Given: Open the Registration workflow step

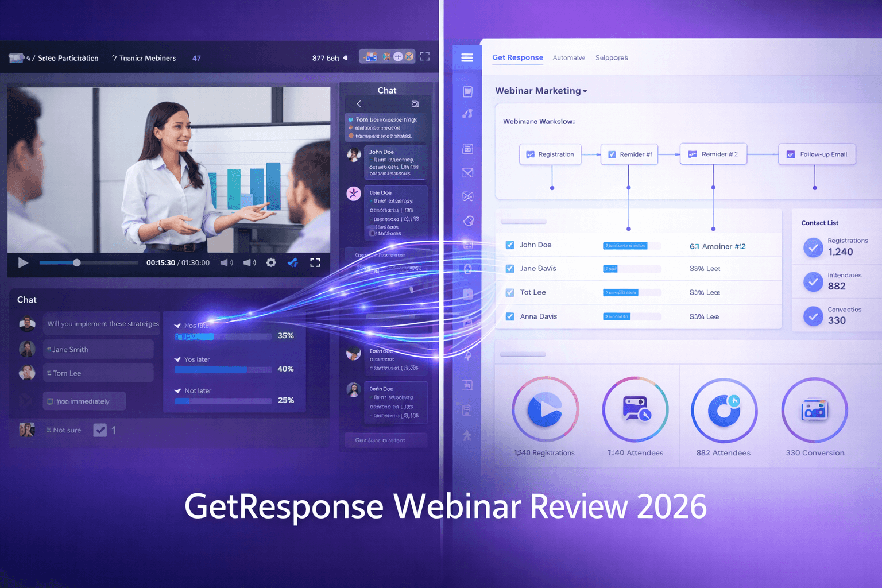Looking at the screenshot, I should [550, 154].
